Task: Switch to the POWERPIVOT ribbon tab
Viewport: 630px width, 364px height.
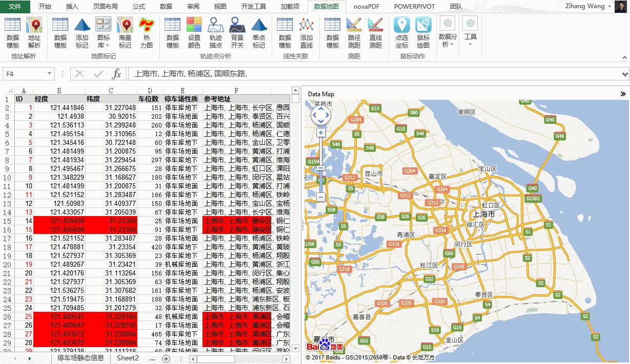Action: click(x=414, y=7)
